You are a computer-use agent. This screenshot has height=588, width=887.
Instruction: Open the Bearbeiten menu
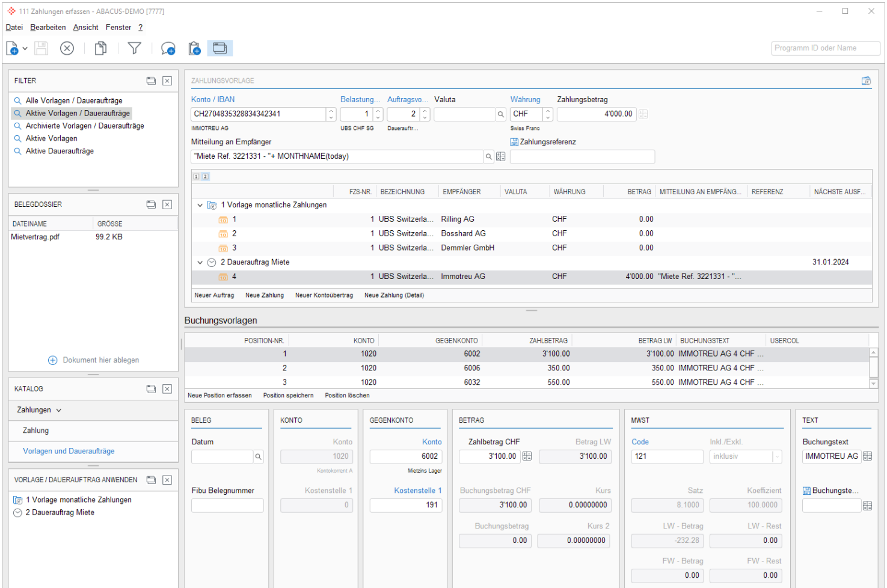coord(48,28)
